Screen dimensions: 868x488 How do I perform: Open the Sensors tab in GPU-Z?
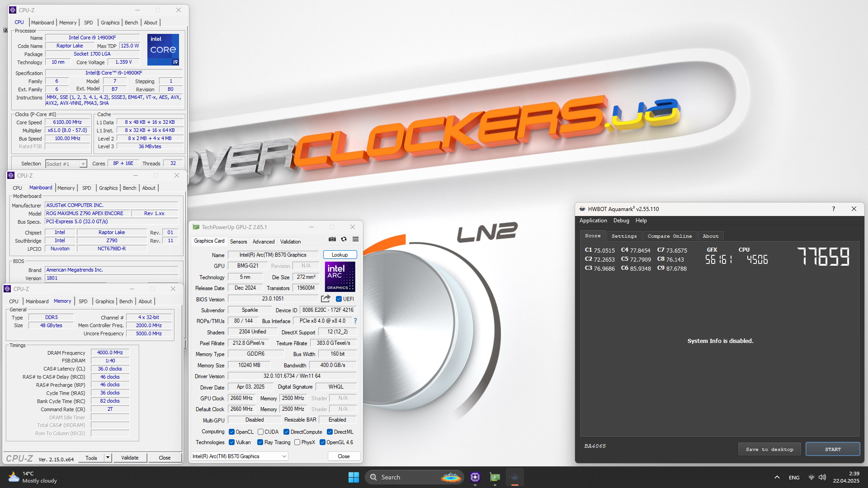click(238, 242)
